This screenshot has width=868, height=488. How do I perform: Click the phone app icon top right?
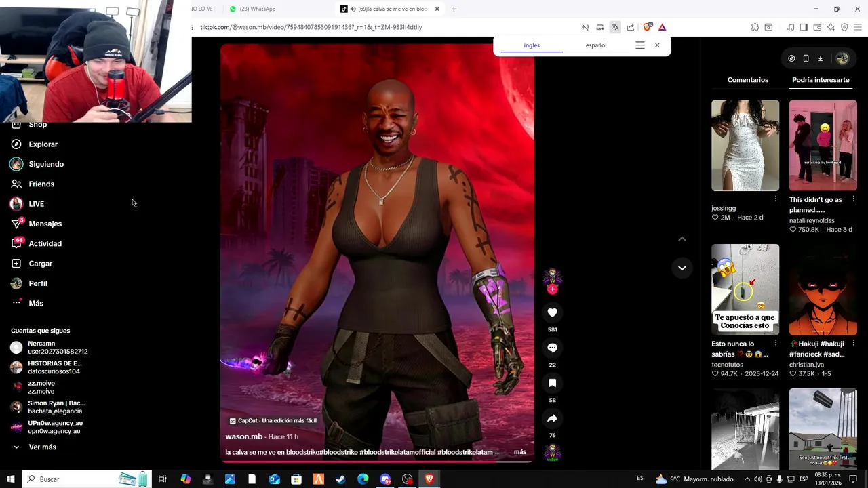click(x=806, y=58)
